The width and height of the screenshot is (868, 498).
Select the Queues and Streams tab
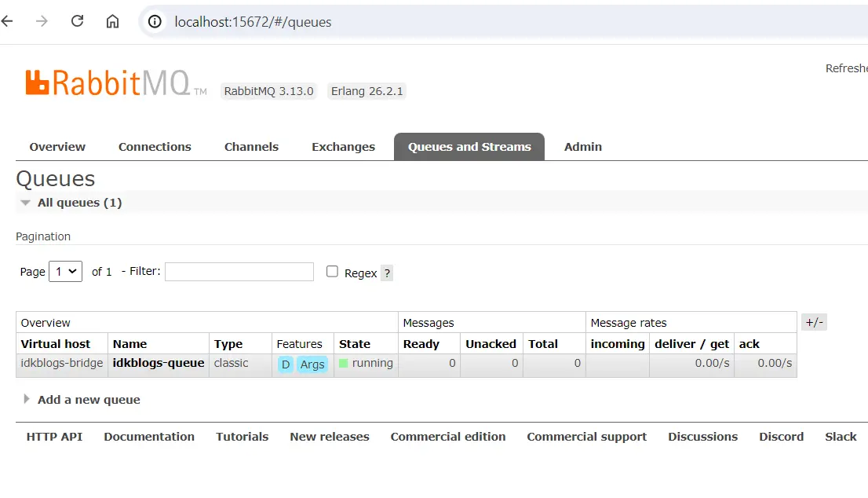[x=469, y=147]
